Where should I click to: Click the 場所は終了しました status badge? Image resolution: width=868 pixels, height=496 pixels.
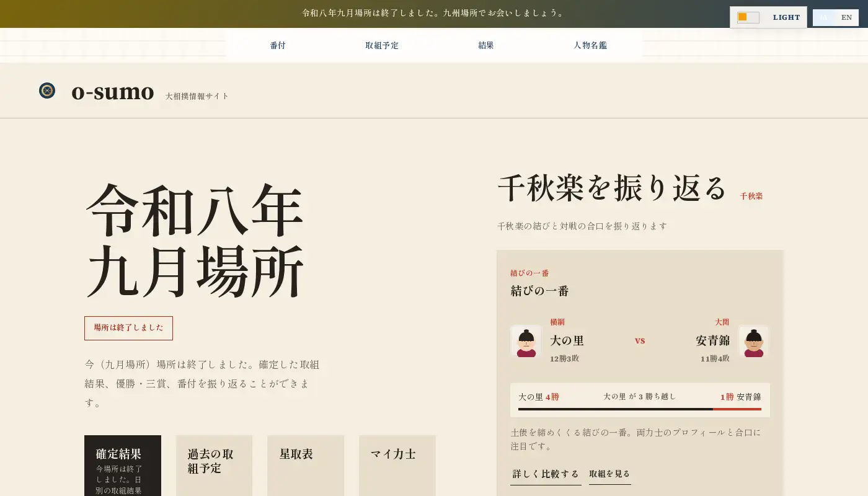click(x=128, y=328)
